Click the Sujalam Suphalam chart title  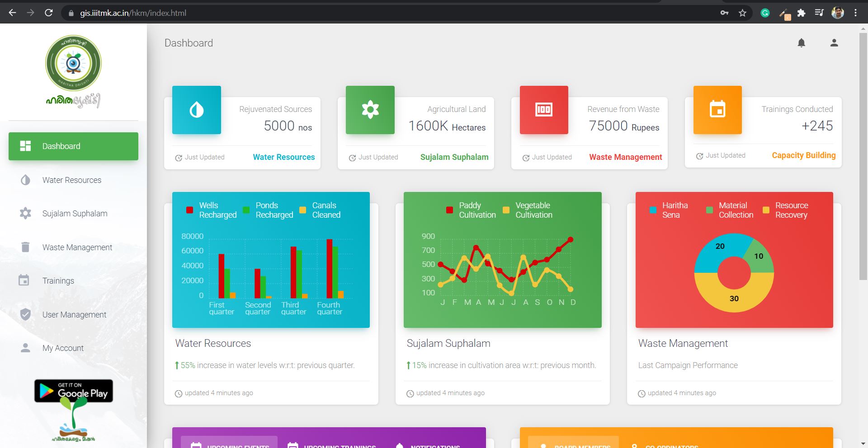pos(448,343)
